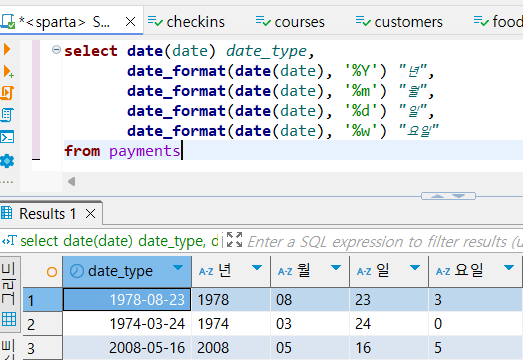Select year cell 2008
This screenshot has width=523, height=360.
[231, 348]
